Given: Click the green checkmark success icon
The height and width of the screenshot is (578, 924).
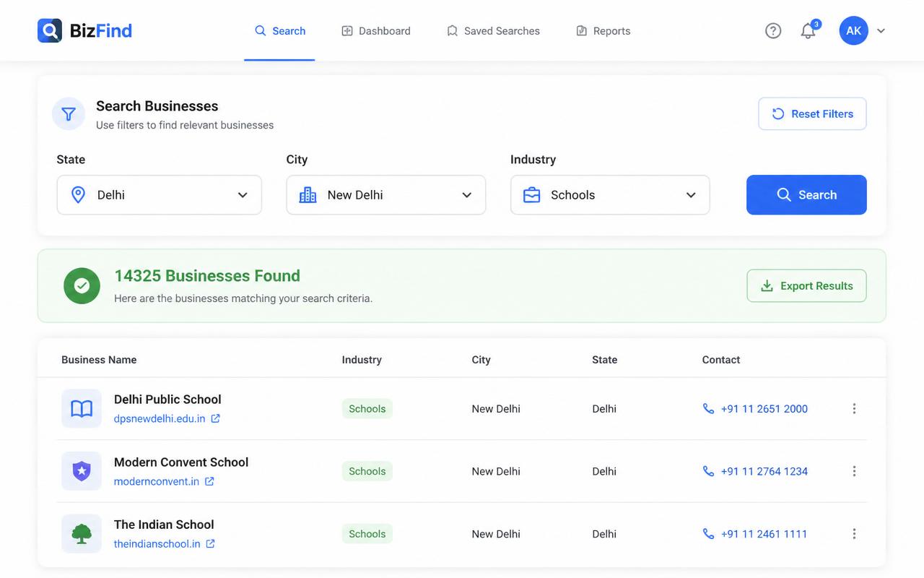Looking at the screenshot, I should tap(82, 285).
